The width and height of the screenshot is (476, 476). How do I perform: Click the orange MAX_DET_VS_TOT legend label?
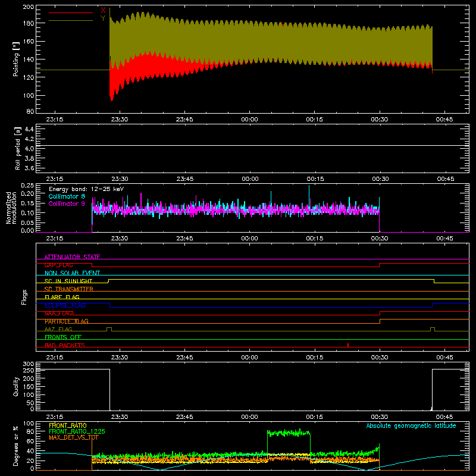74,437
